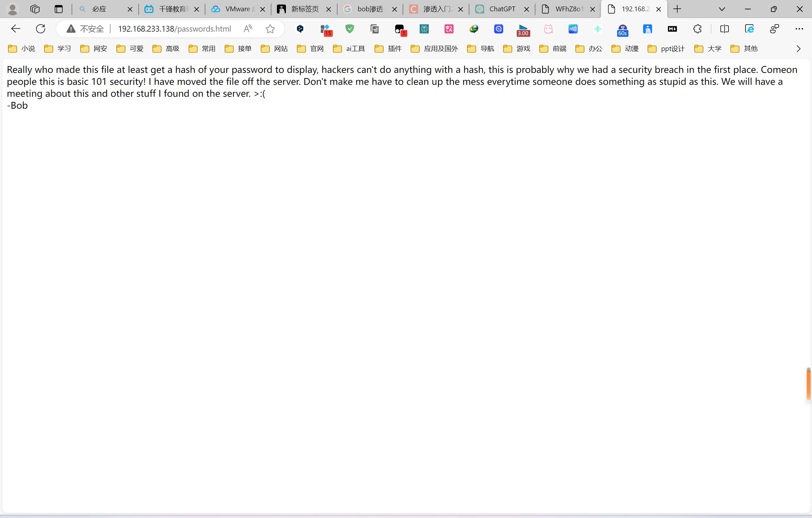Screen dimensions: 812x518
Task: Expand the 应用及国外 bookmark folder
Action: click(434, 49)
